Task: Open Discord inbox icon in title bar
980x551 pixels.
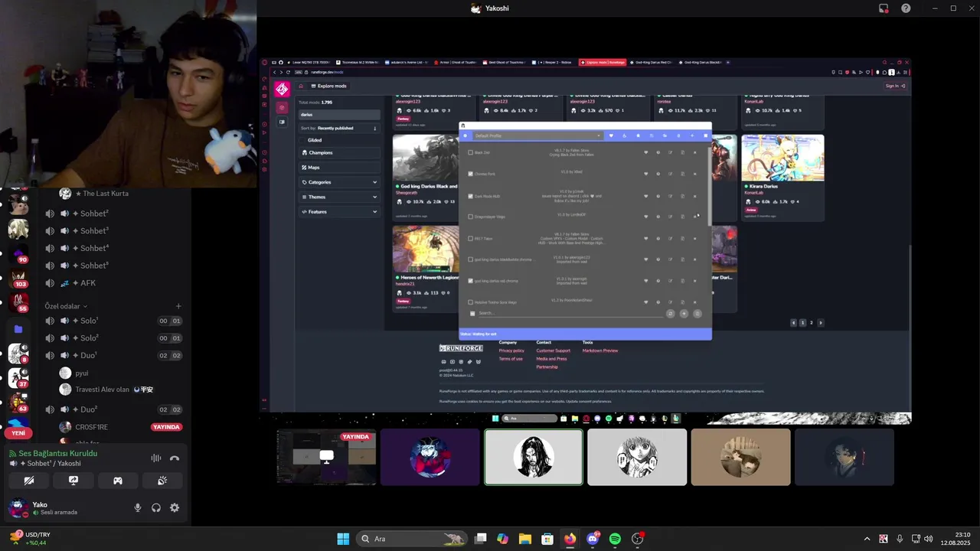Action: (x=884, y=8)
